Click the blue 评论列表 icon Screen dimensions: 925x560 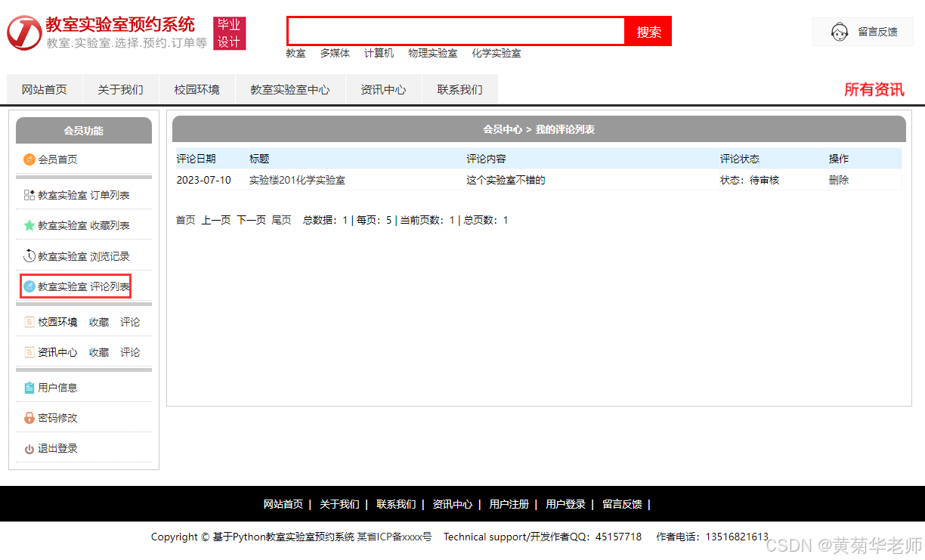point(29,286)
